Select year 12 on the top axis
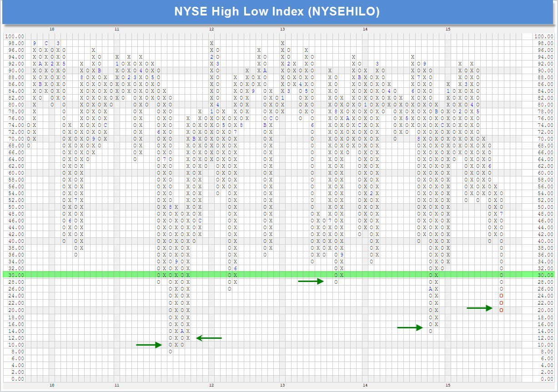Screen dimensions: 558x392 click(x=211, y=29)
